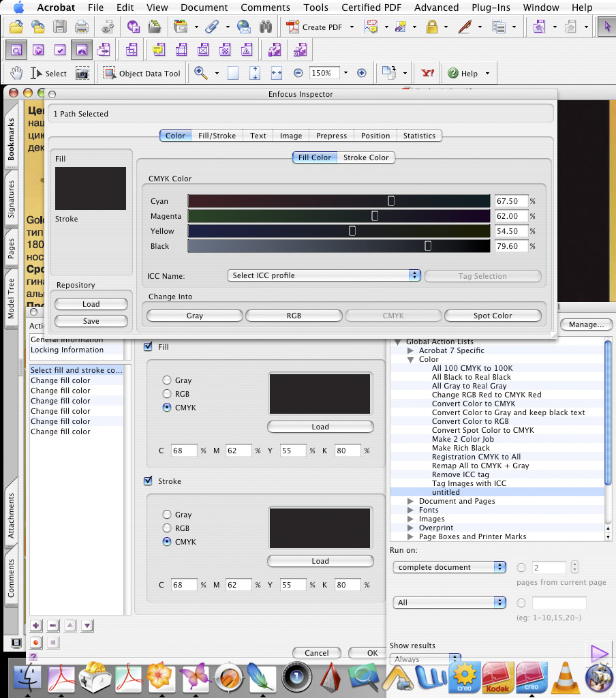The image size is (616, 698).
Task: Switch to the Statistics tab
Action: click(x=419, y=136)
